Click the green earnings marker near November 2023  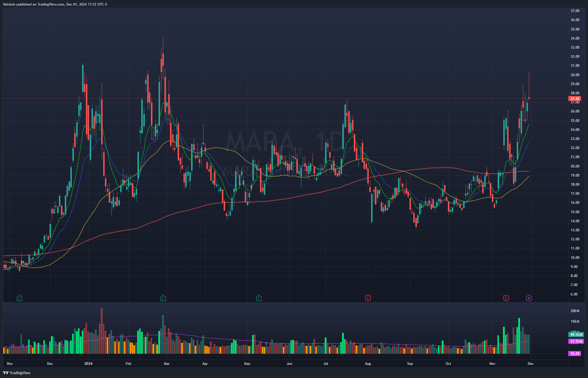click(19, 298)
